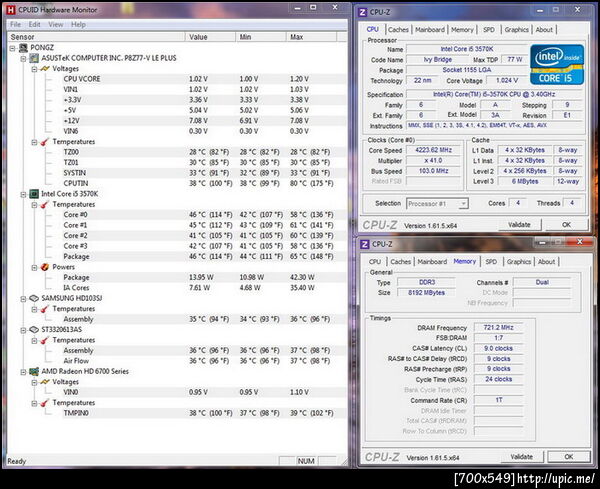
Task: Collapse the motherboard Voltages node
Action: coord(34,69)
